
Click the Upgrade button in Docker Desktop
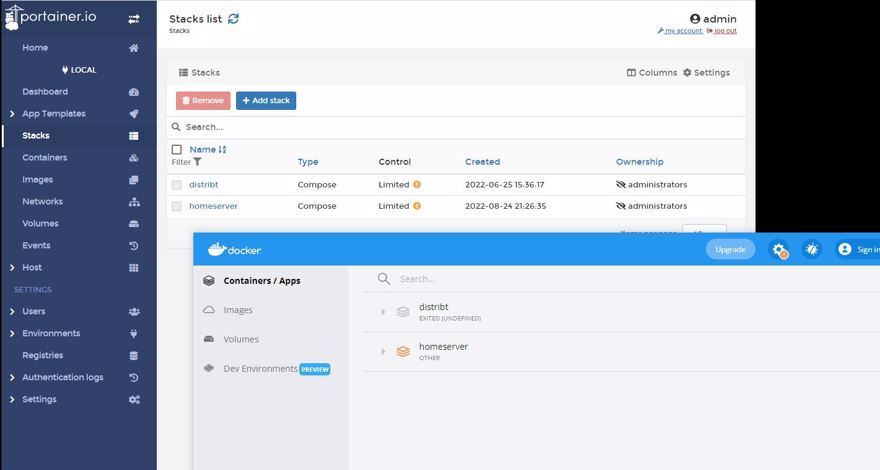730,249
